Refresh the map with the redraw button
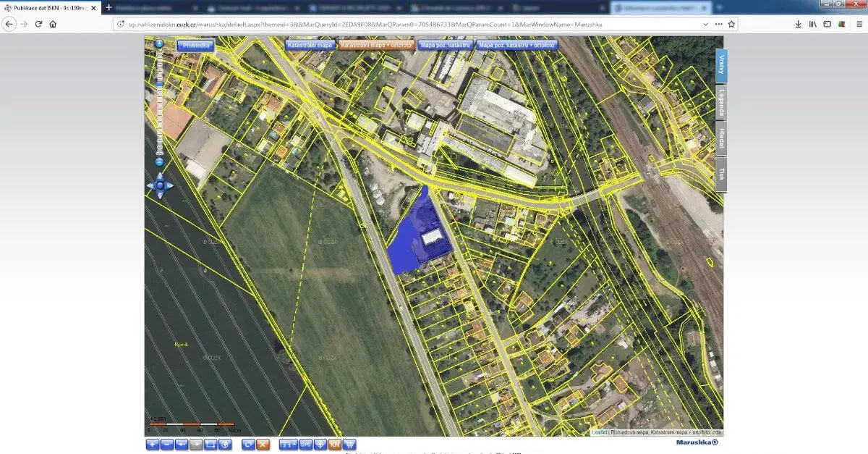The height and width of the screenshot is (454, 868). (x=248, y=444)
